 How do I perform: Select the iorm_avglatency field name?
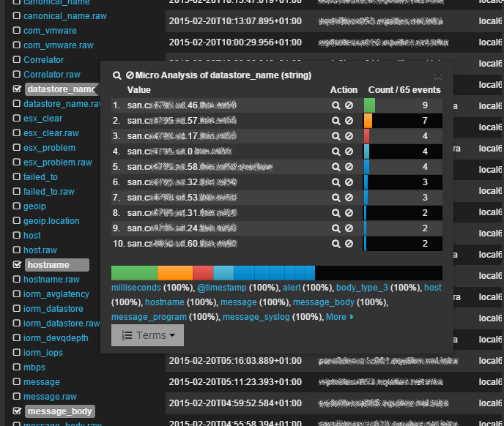(x=56, y=294)
